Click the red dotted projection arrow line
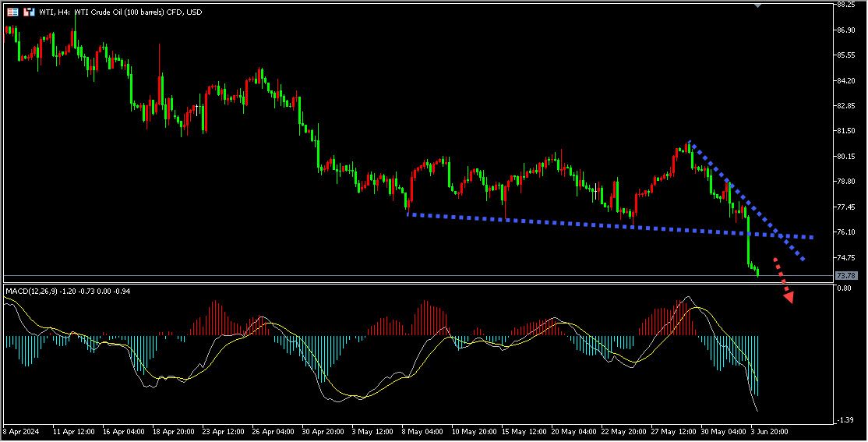868x442 pixels. coord(779,273)
